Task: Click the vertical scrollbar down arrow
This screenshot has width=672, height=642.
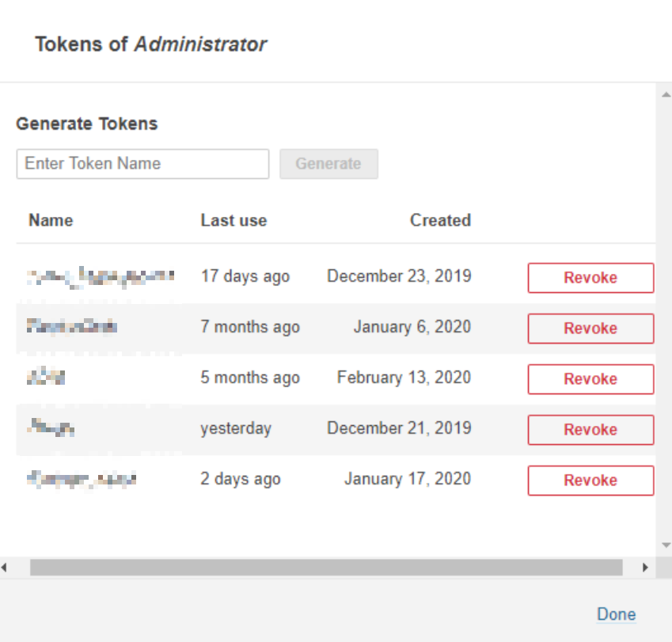Action: pos(665,545)
